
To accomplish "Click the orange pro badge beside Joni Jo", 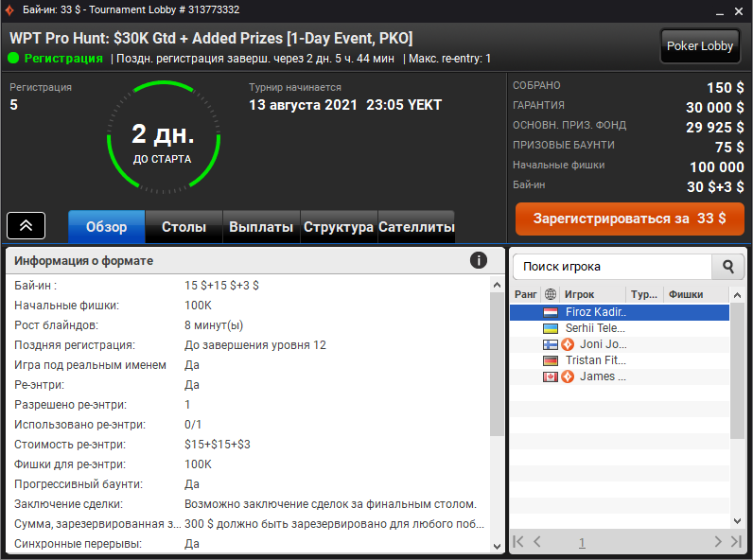I will 568,344.
